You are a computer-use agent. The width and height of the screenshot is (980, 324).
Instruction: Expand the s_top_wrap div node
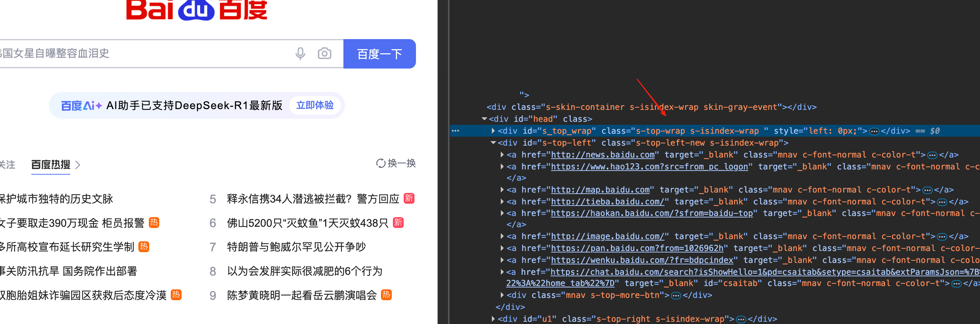(493, 131)
